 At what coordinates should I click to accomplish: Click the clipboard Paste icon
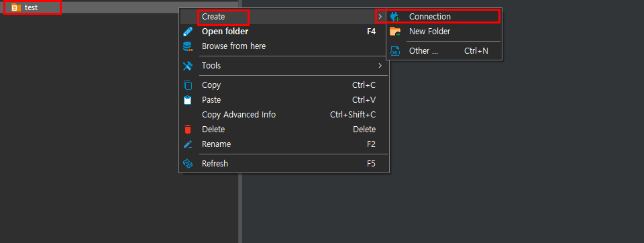coord(188,100)
